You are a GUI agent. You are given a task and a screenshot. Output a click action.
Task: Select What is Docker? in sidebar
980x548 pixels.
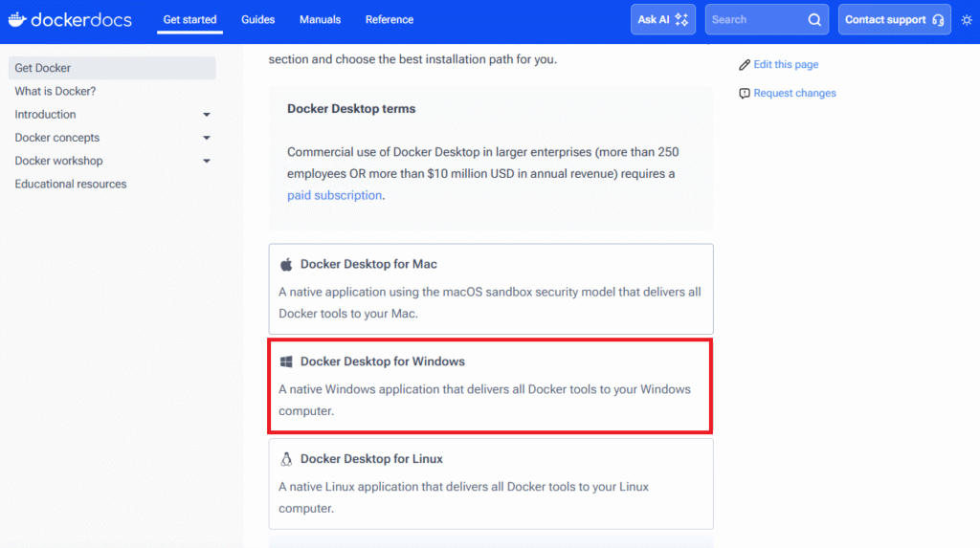(x=56, y=92)
